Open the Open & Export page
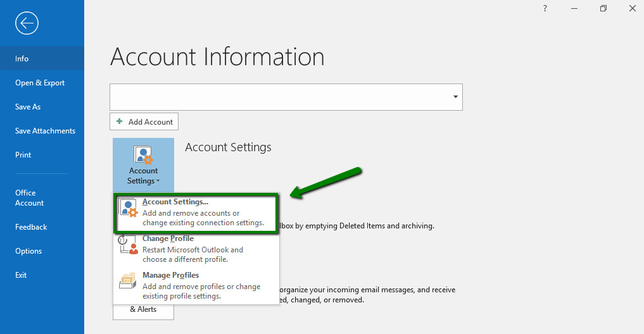 40,83
